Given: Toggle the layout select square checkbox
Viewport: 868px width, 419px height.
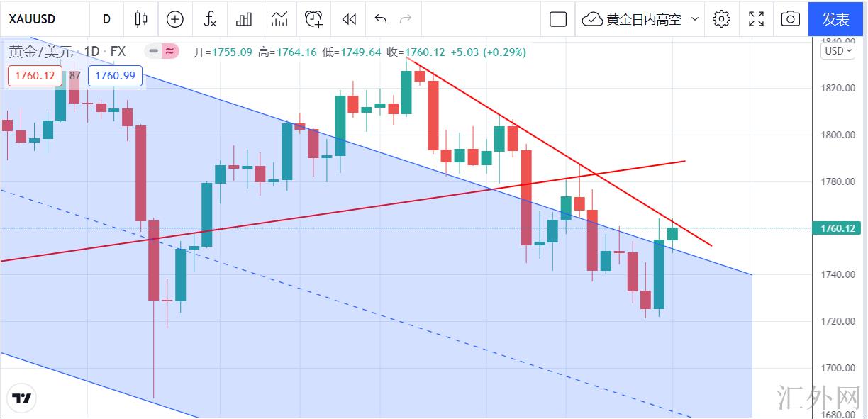Looking at the screenshot, I should (x=558, y=19).
